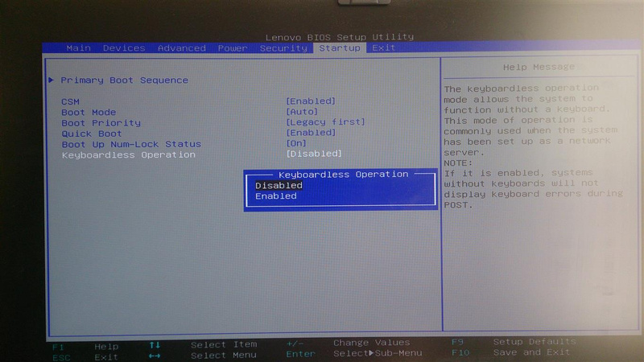Select the Quick Boot label
The width and height of the screenshot is (644, 362).
pyautogui.click(x=91, y=134)
